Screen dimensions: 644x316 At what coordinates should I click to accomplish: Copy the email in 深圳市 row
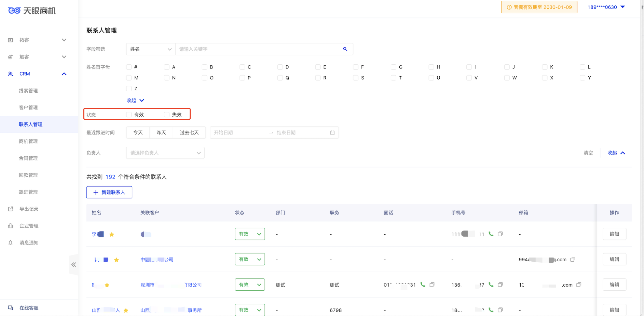[x=579, y=285]
